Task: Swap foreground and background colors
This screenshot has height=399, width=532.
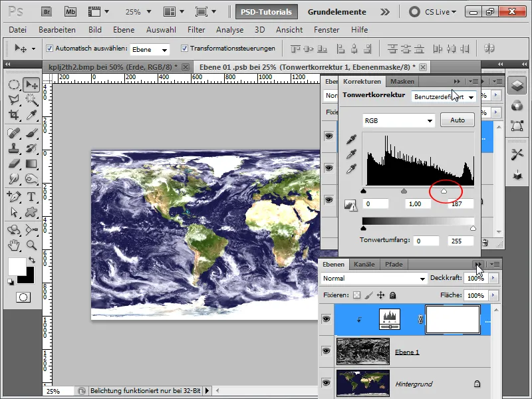Action: coord(32,260)
